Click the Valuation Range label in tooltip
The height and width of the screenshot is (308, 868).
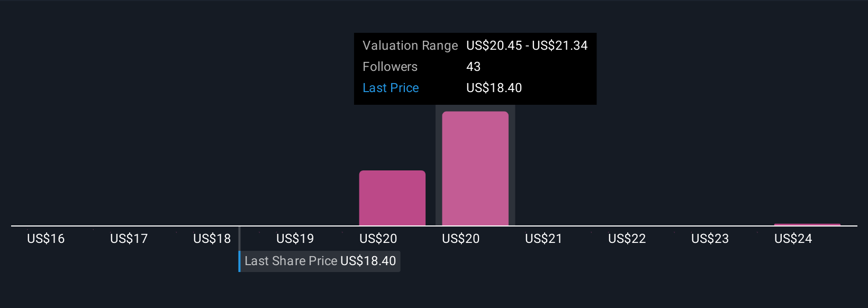click(410, 46)
